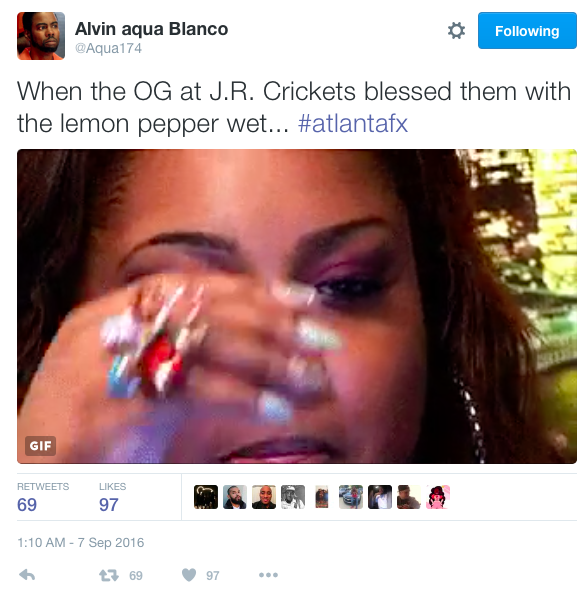View the 69 retweets list
The height and width of the screenshot is (595, 586).
tap(43, 497)
